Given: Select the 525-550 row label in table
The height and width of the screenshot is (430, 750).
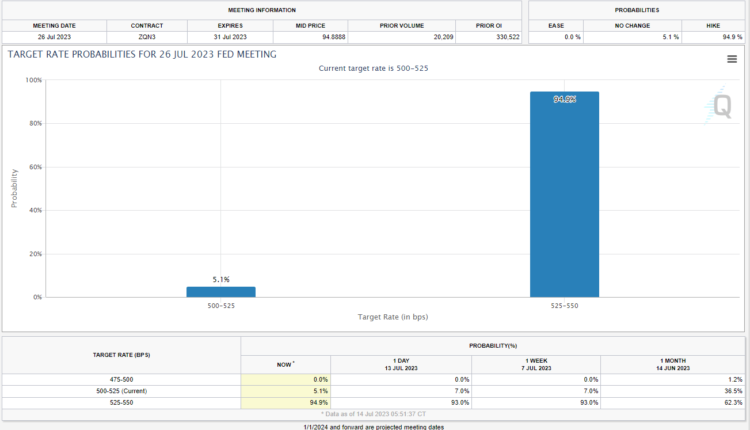Looking at the screenshot, I should pyautogui.click(x=121, y=402).
